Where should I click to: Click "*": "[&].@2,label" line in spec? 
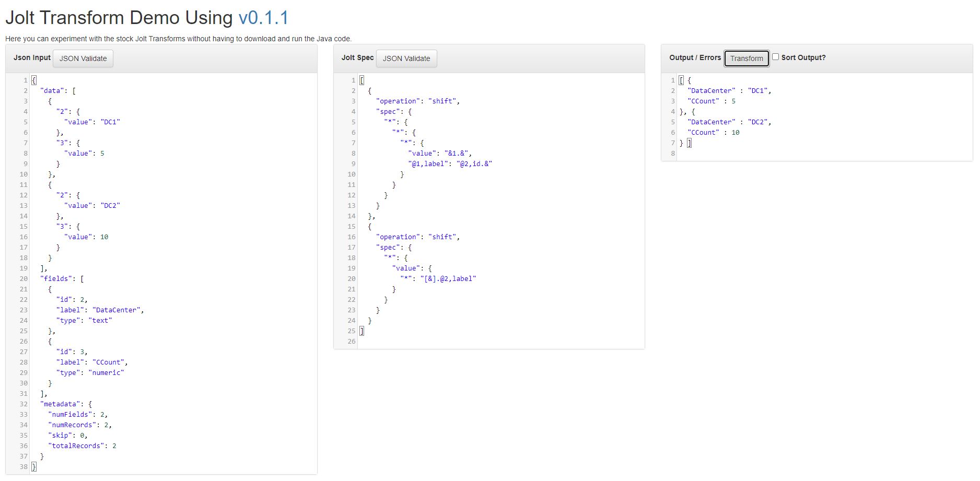[x=438, y=278]
